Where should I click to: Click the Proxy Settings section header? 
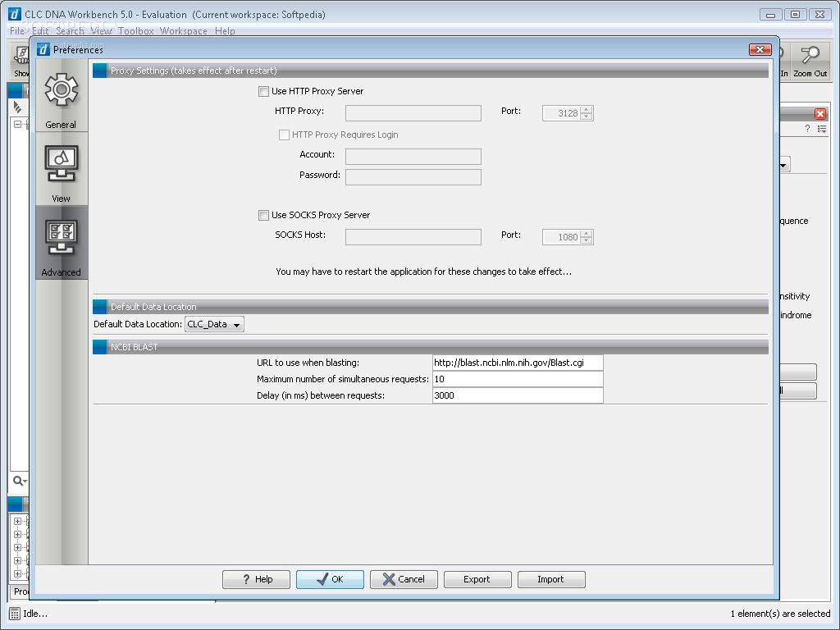coord(430,71)
